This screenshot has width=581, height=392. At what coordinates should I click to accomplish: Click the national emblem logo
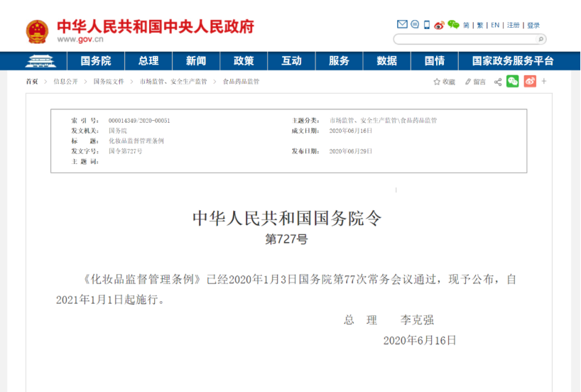point(37,31)
